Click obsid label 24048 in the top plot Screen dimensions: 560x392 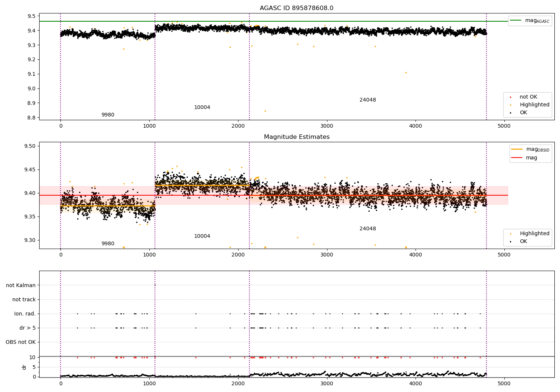[x=368, y=100]
